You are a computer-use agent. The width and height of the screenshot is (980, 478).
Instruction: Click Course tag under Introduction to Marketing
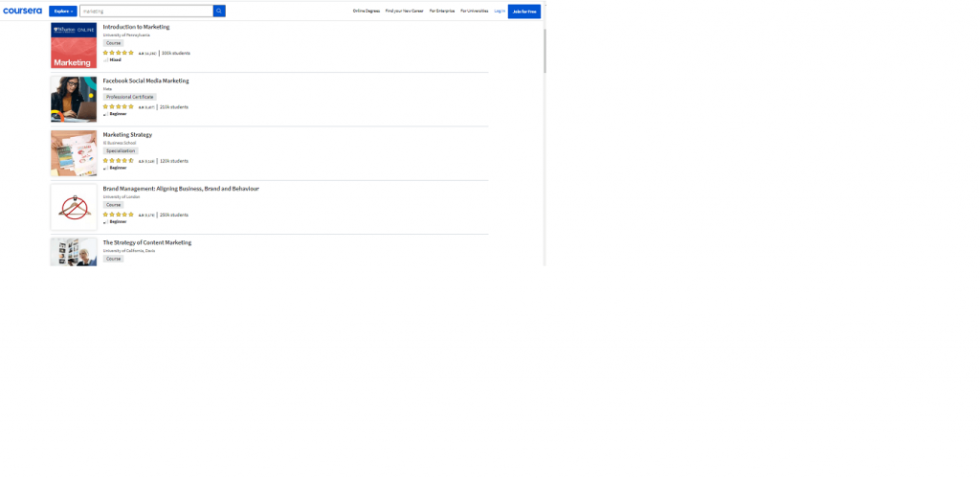coord(113,43)
